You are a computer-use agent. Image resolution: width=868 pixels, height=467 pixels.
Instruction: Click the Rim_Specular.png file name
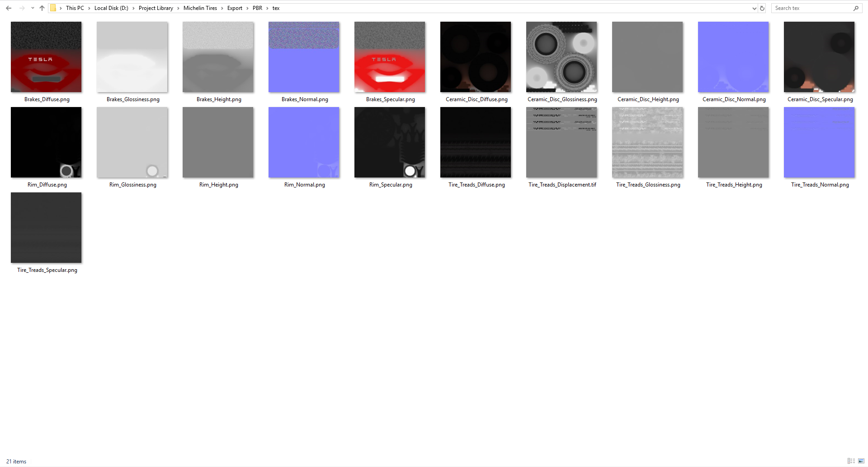(x=391, y=185)
